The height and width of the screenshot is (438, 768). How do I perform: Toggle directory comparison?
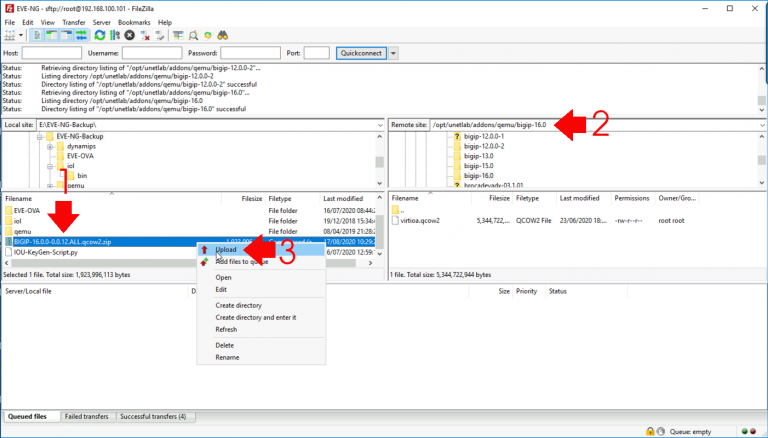coord(193,35)
